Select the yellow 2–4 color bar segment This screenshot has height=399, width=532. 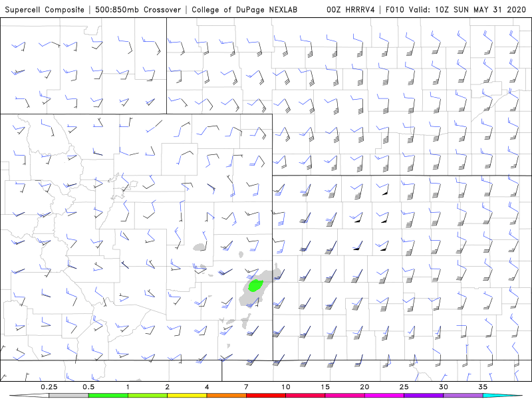pos(187,396)
